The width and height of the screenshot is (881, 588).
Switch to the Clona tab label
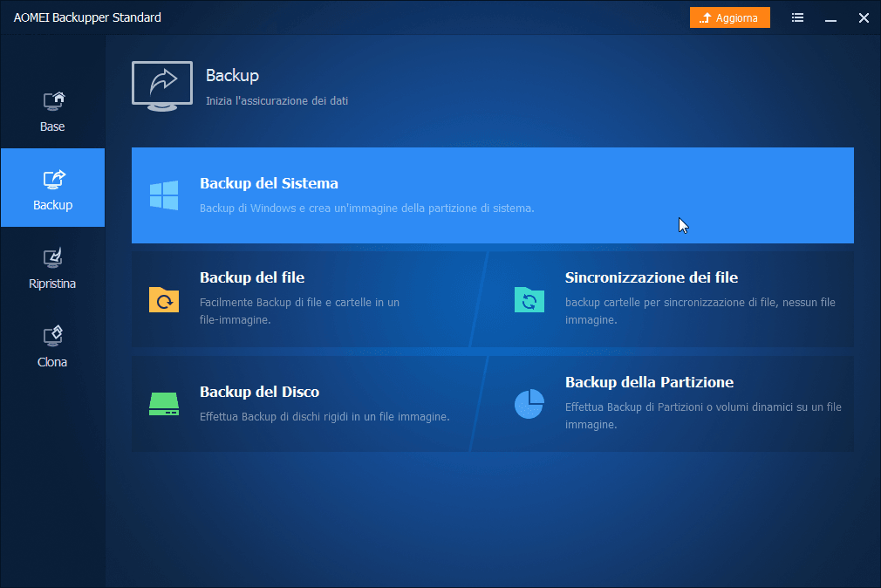click(x=52, y=362)
